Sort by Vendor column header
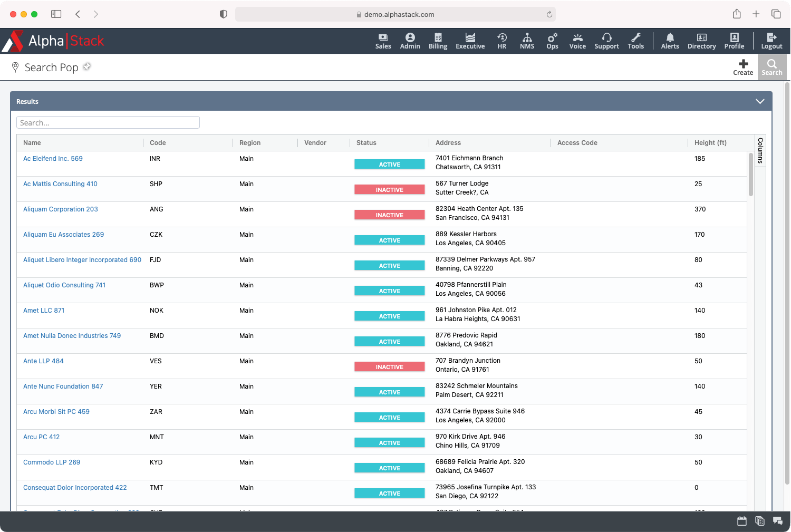Screen dimensions: 791x532 [315, 143]
